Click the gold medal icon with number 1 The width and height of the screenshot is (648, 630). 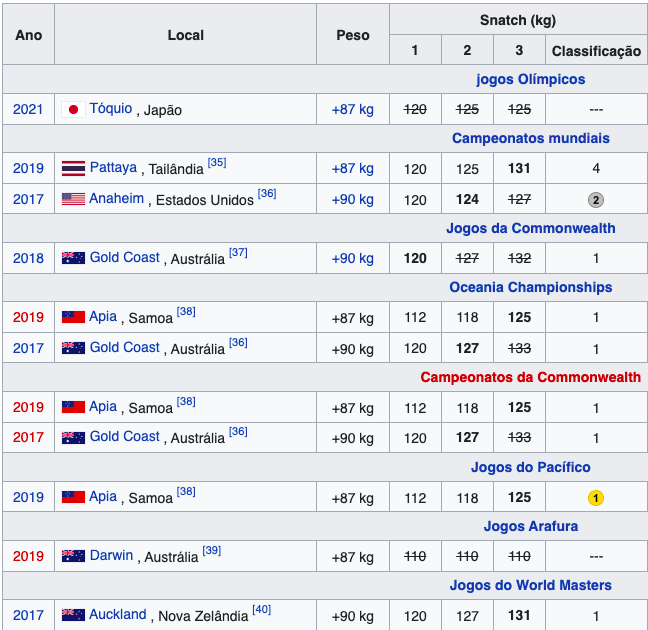point(595,497)
